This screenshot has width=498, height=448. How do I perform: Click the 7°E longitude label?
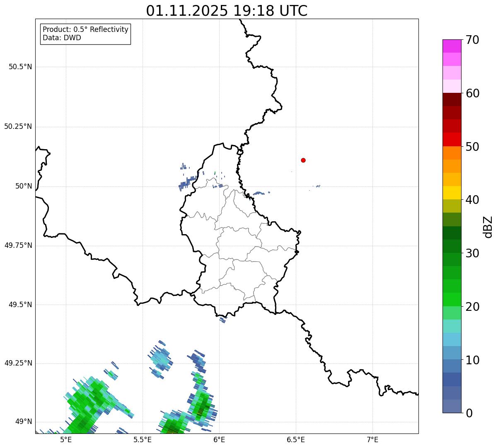372,440
